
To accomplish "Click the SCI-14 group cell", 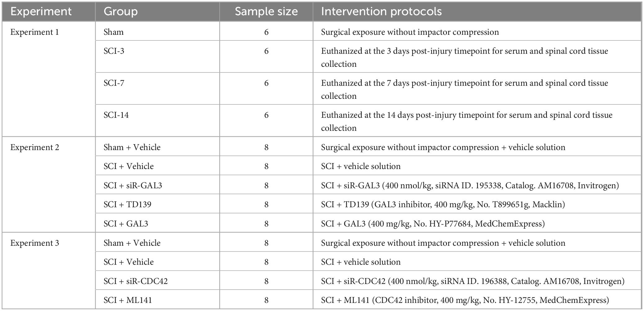I will tap(116, 115).
